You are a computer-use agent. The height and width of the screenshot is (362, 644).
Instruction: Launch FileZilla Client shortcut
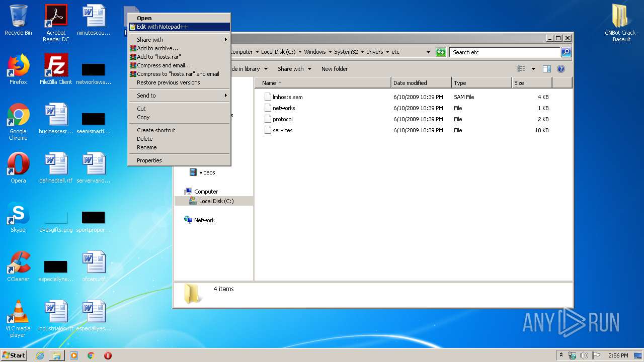56,69
